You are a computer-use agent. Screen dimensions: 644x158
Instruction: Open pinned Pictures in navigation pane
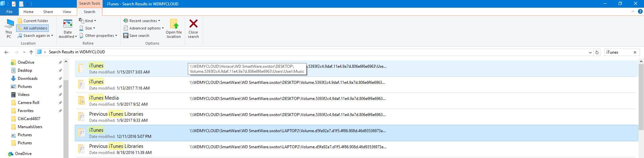coord(25,87)
